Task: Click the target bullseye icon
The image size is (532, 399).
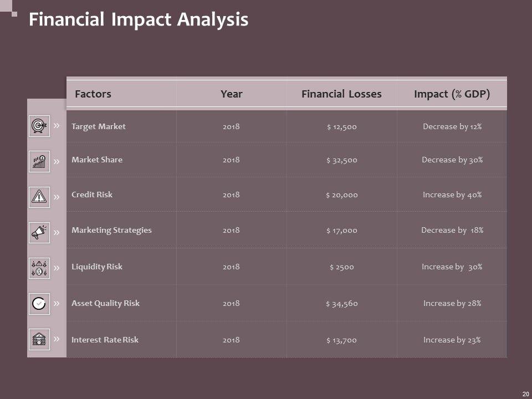Action: (x=39, y=126)
